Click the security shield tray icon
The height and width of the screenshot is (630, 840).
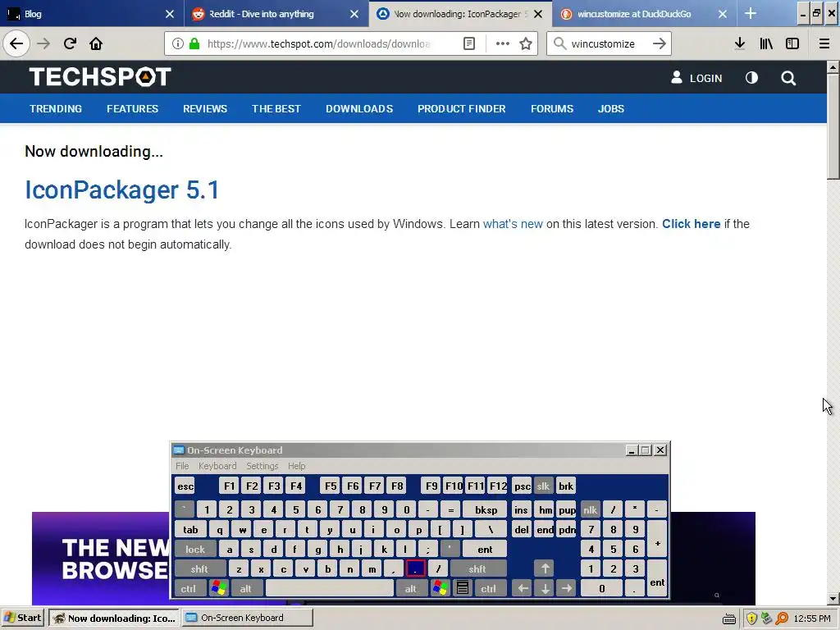[751, 619]
